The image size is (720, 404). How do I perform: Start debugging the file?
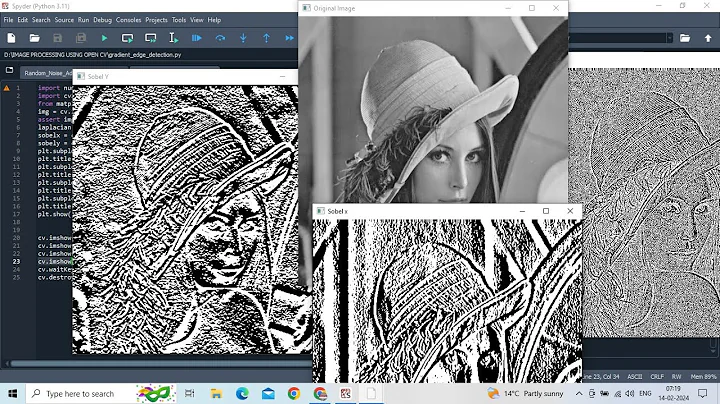coord(197,38)
